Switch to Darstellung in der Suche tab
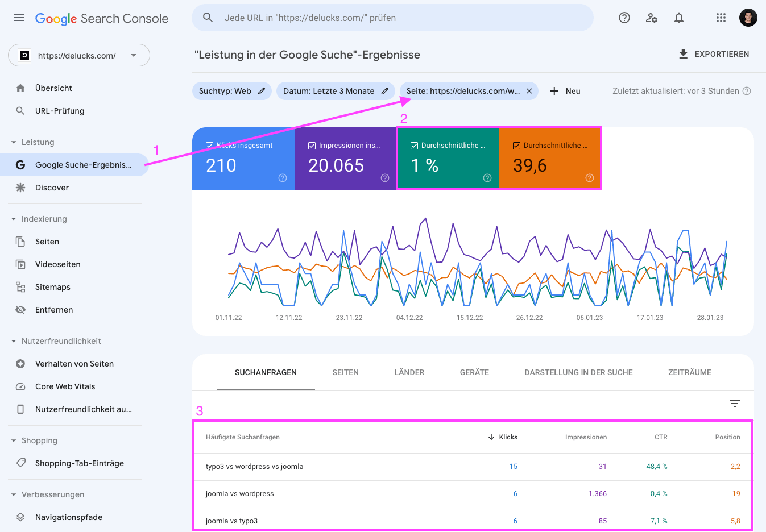Image resolution: width=766 pixels, height=532 pixels. coord(578,372)
